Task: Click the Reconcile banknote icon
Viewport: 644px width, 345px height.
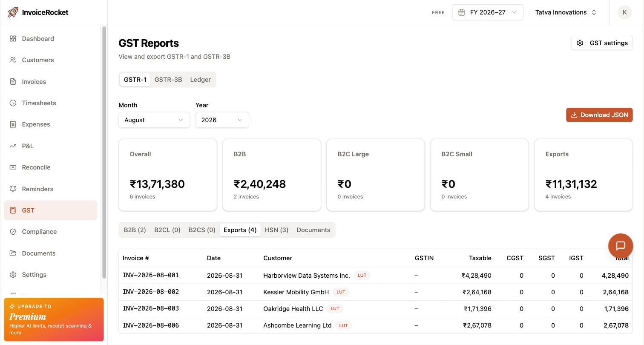Action: [13, 167]
